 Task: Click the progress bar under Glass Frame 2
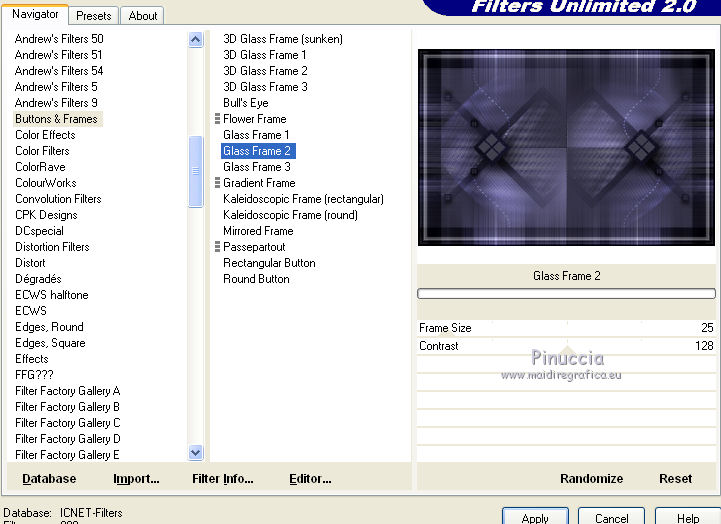tap(566, 294)
